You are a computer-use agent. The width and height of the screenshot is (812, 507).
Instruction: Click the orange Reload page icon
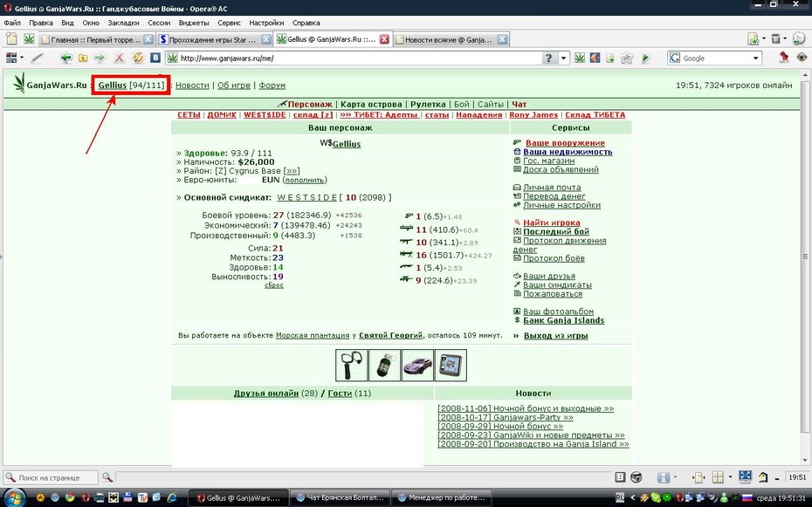click(138, 58)
